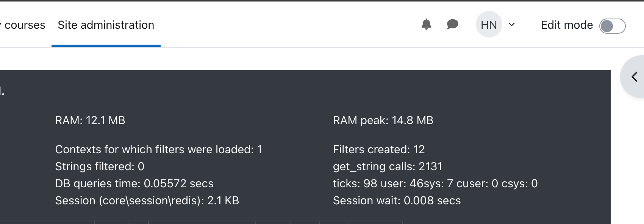Expand the user menu chevron
Viewport: 644px width, 224px height.
(512, 25)
